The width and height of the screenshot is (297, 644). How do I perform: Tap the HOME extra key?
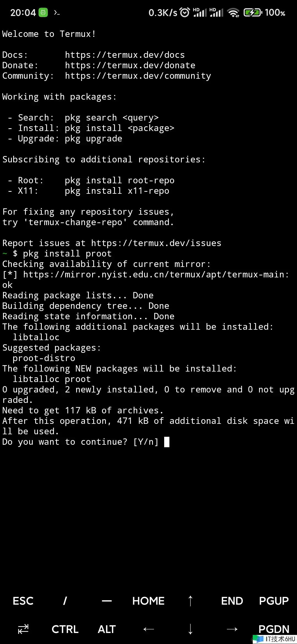[148, 601]
